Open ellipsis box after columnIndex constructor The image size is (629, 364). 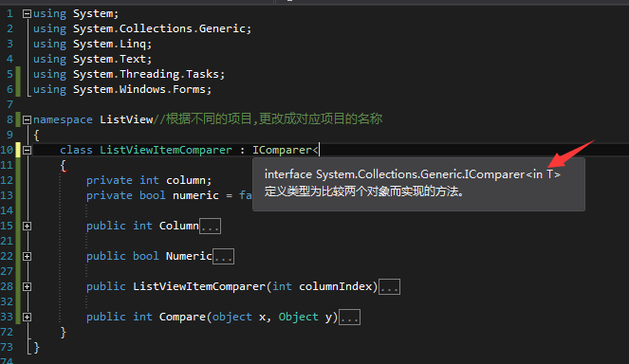[390, 287]
